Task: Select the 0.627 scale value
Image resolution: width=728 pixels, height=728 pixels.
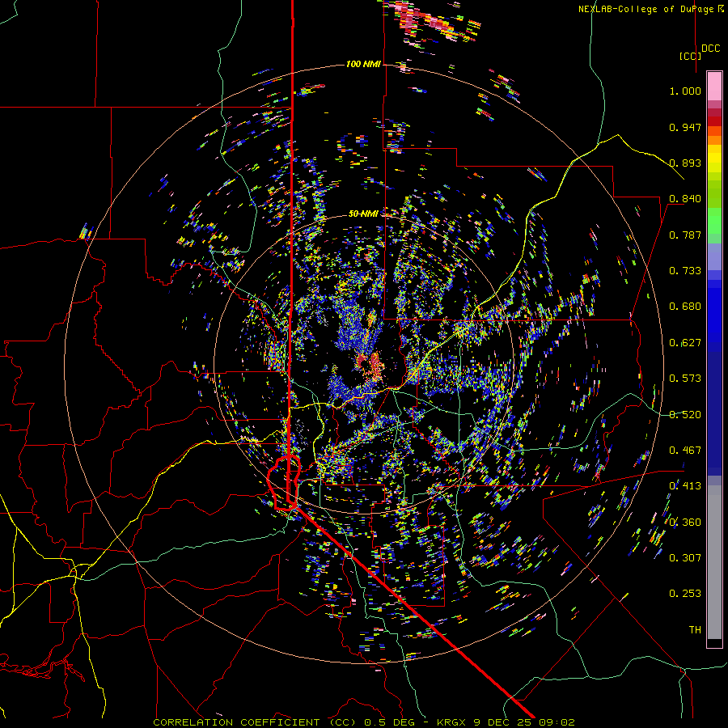Action: click(x=685, y=343)
